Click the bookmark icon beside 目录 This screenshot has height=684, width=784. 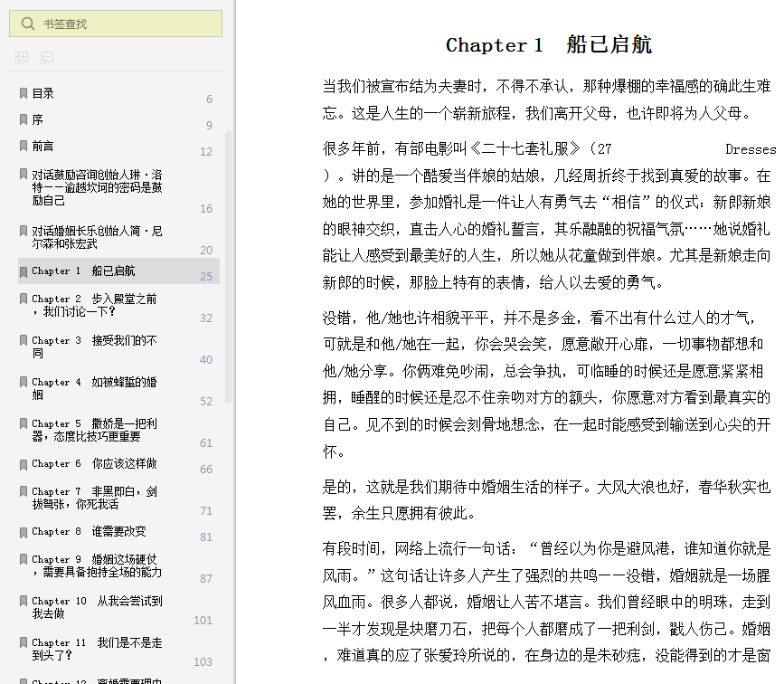coord(23,93)
